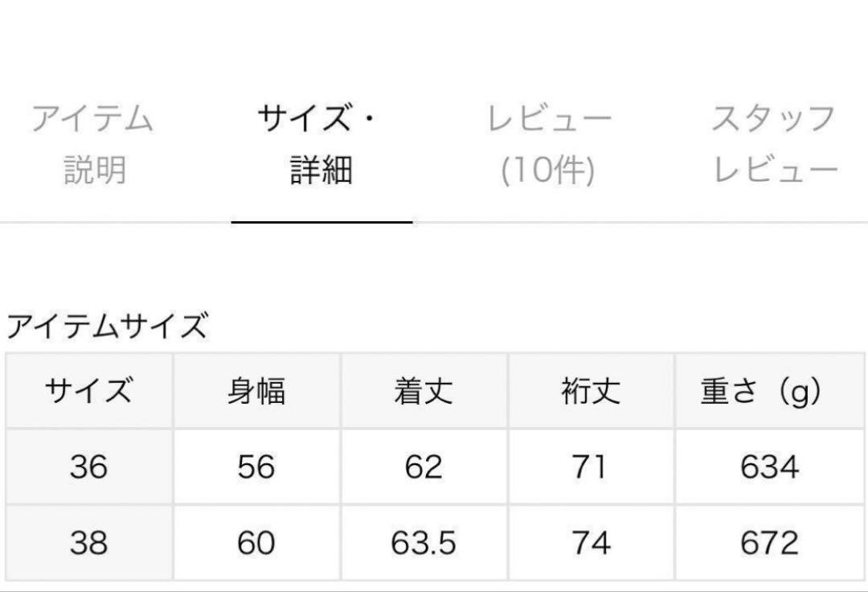Image resolution: width=868 pixels, height=592 pixels.
Task: Click the 裄丈 column header
Action: (x=591, y=390)
